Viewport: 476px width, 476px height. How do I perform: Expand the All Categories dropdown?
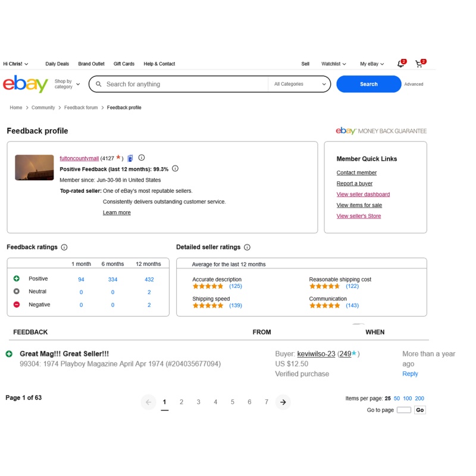pos(300,84)
